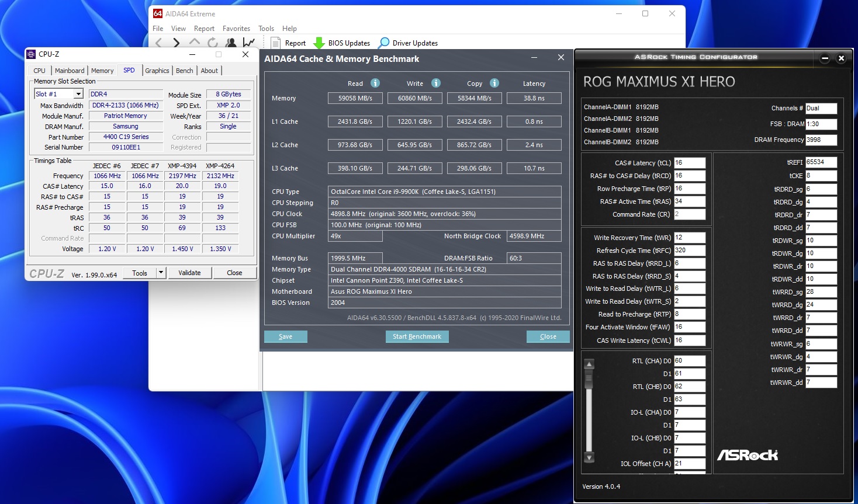The image size is (858, 504).
Task: Click the BIOS Updates toolbar label
Action: (x=349, y=43)
